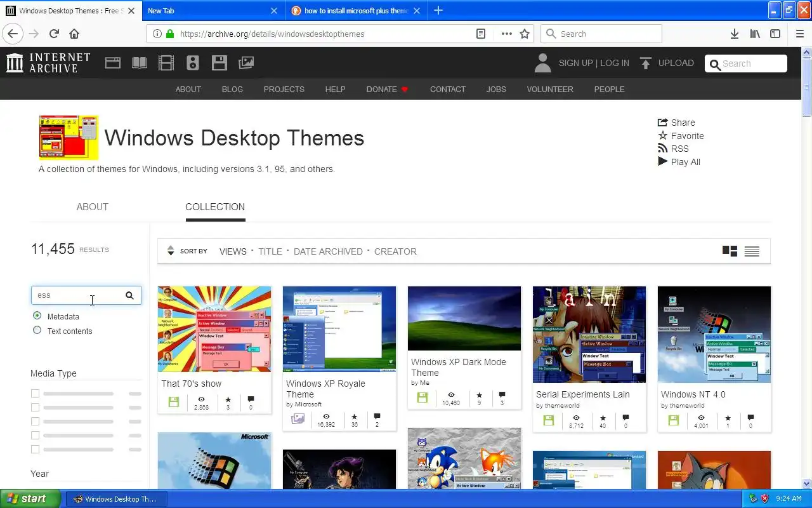812x508 pixels.
Task: Click the user avatar icon
Action: (542, 63)
